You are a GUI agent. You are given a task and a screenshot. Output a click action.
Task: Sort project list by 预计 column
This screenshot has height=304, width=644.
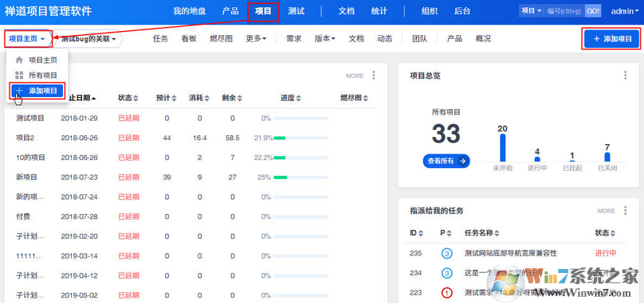(x=167, y=98)
